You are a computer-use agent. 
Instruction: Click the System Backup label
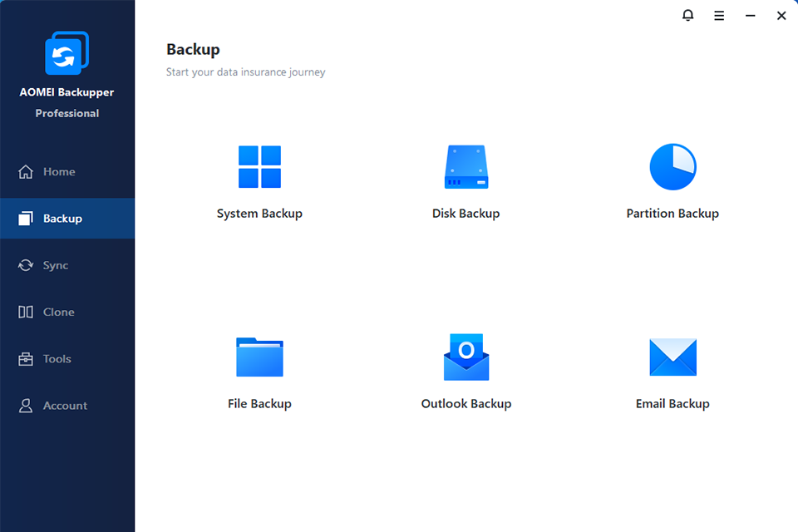pos(259,214)
